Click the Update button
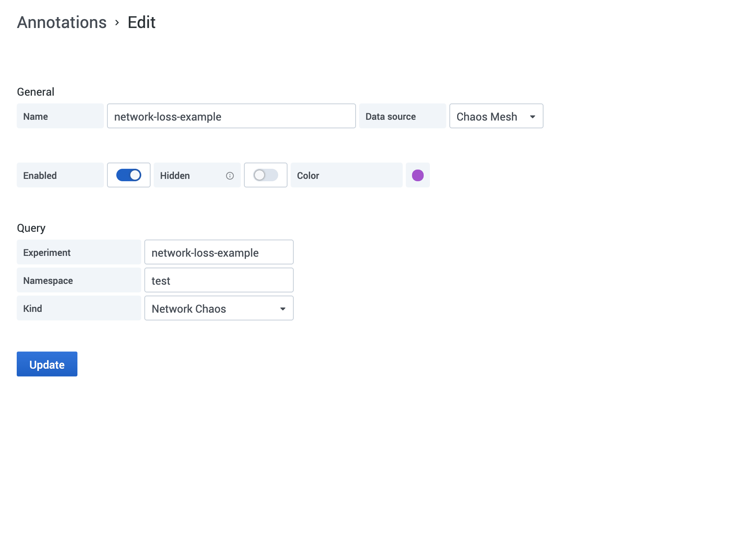The width and height of the screenshot is (747, 560). [x=47, y=364]
